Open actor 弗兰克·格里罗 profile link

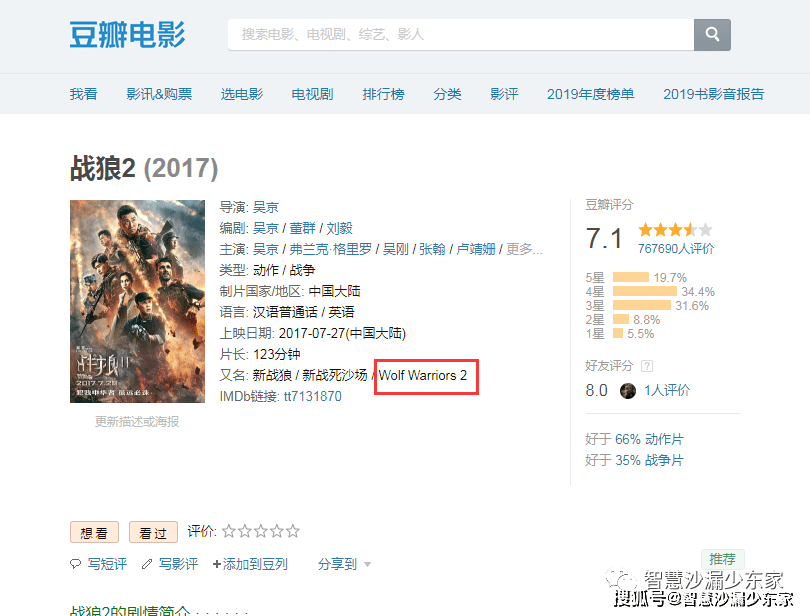tap(331, 249)
